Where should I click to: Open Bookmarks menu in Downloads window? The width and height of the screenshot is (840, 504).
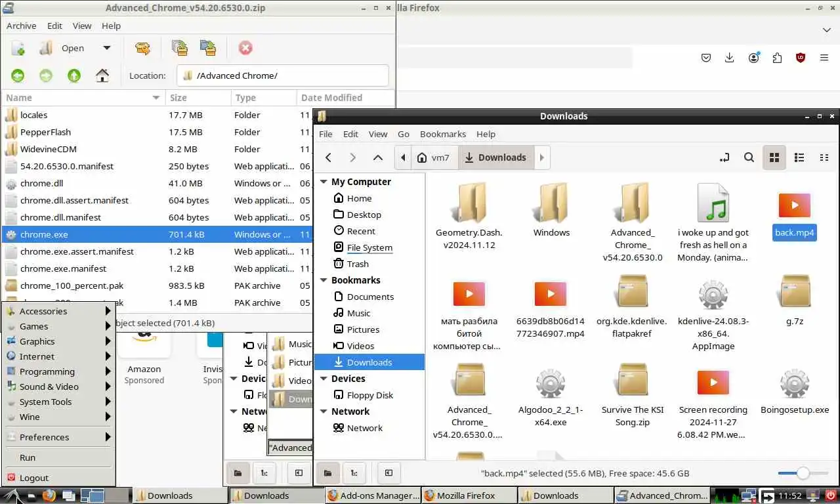coord(443,134)
